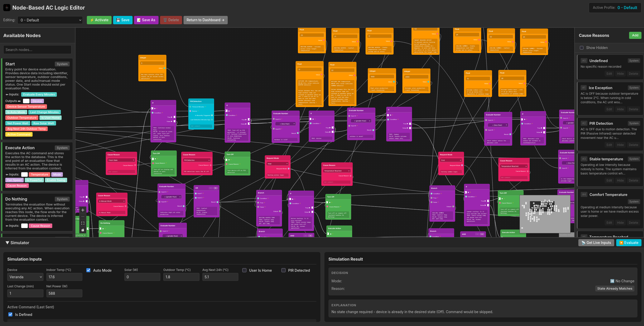Image resolution: width=644 pixels, height=326 pixels.
Task: Fit view on the node canvas
Action: click(83, 223)
